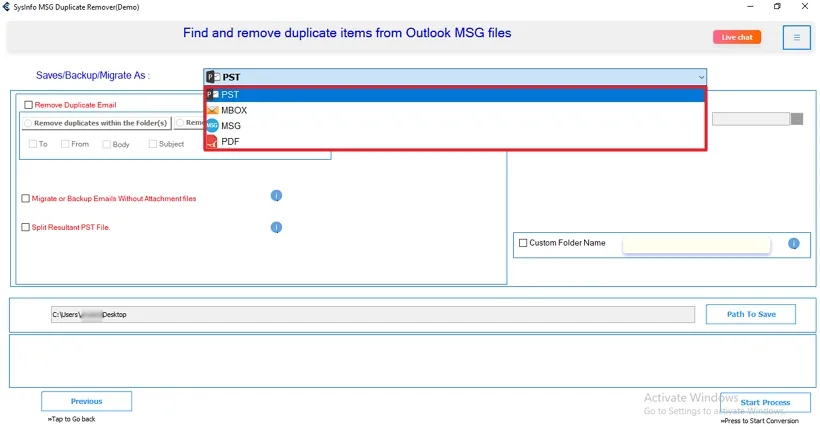Tick the To checkbox

click(33, 144)
